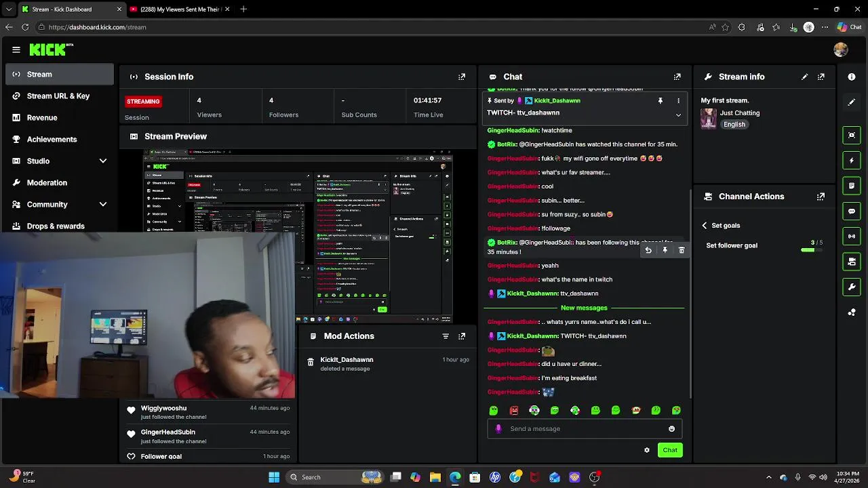This screenshot has width=868, height=488.
Task: Open the emoji picker in the message box
Action: pyautogui.click(x=672, y=429)
